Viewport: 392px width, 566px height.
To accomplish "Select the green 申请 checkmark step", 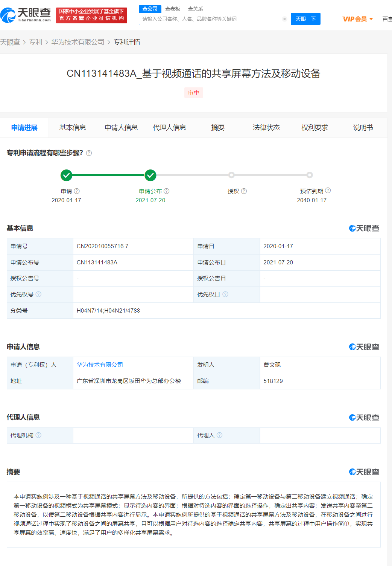I will point(66,175).
